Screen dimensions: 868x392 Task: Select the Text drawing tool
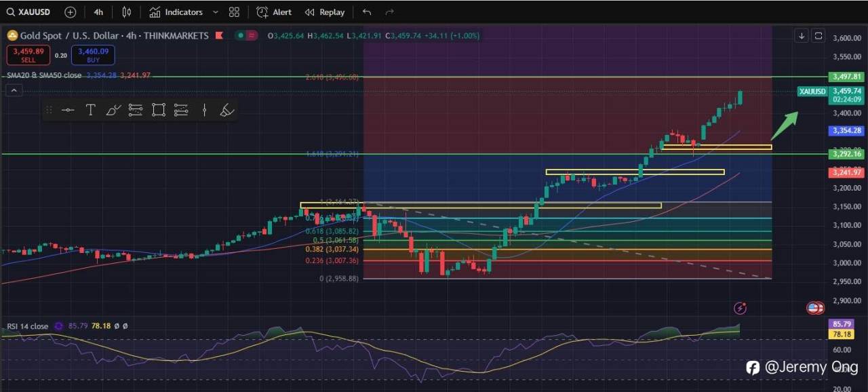click(91, 110)
